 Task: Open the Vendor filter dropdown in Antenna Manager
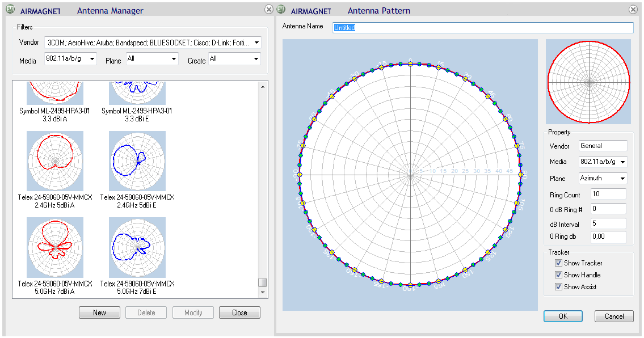coord(153,43)
